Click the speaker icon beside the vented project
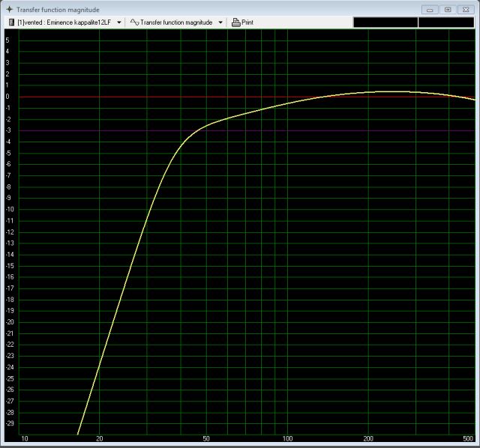480x448 pixels. click(x=11, y=22)
